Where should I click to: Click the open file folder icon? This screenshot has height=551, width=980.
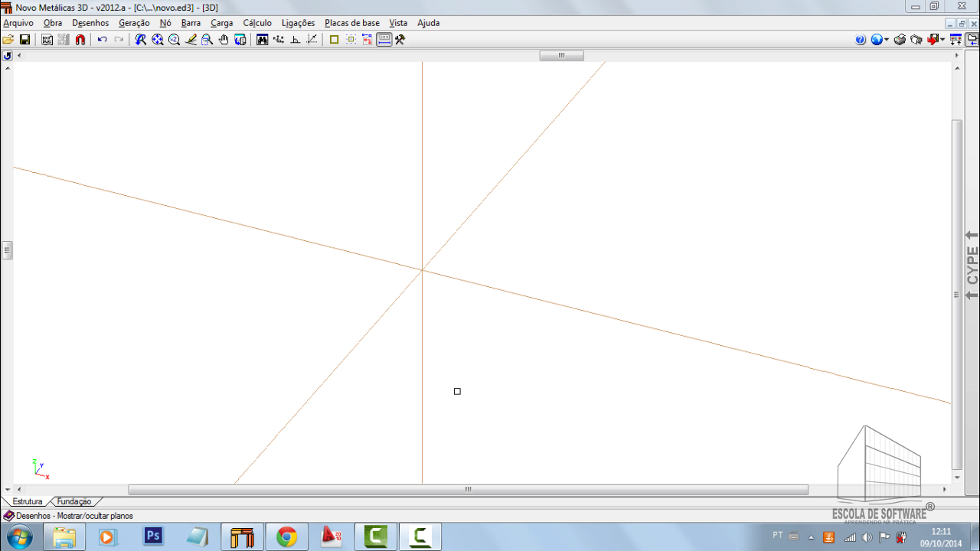point(8,40)
